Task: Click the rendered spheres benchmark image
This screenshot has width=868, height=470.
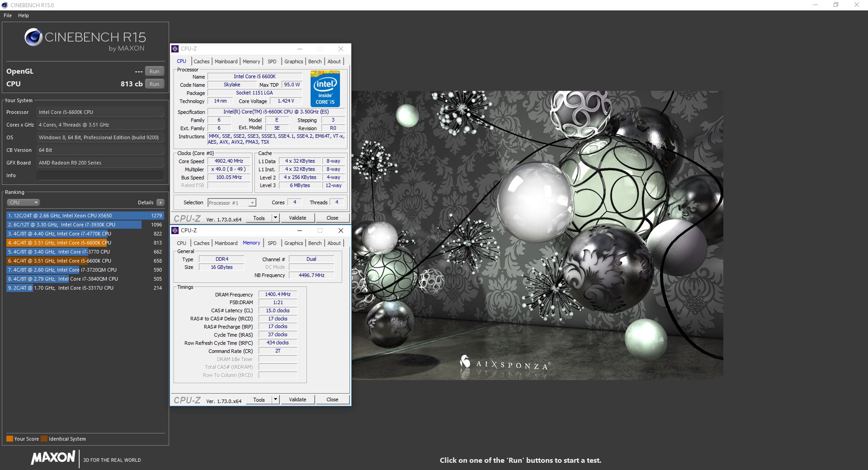Action: (x=538, y=235)
